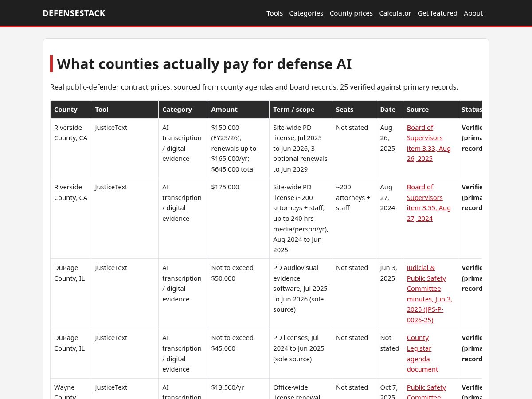Click 'PD audiovisual evidence software' scope cell
The height and width of the screenshot is (399, 532).
click(301, 294)
